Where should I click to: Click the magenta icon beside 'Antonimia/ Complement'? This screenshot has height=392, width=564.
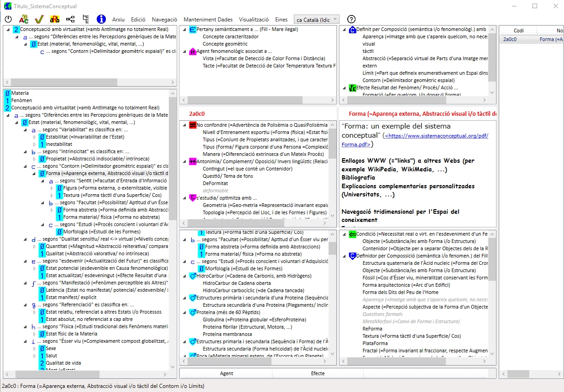click(193, 161)
